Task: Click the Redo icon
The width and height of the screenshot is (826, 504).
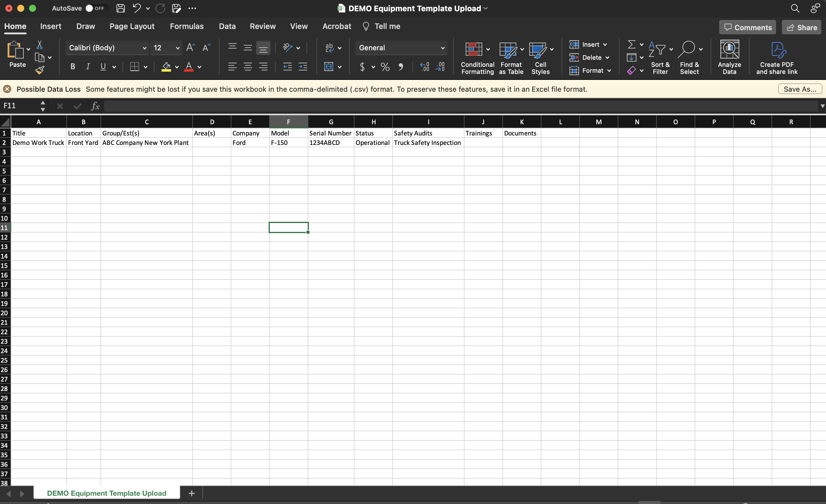Action: tap(161, 8)
